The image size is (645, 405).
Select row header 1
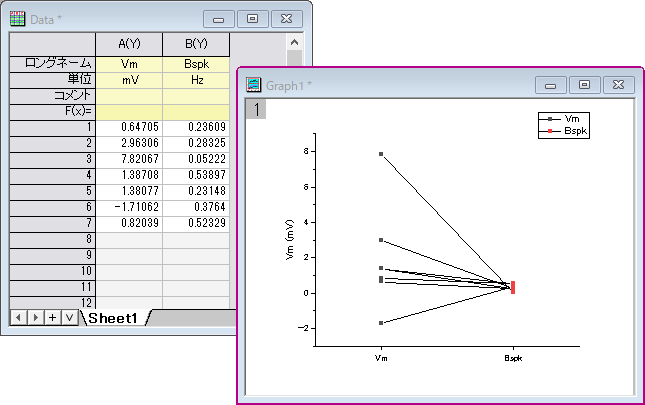click(x=52, y=127)
